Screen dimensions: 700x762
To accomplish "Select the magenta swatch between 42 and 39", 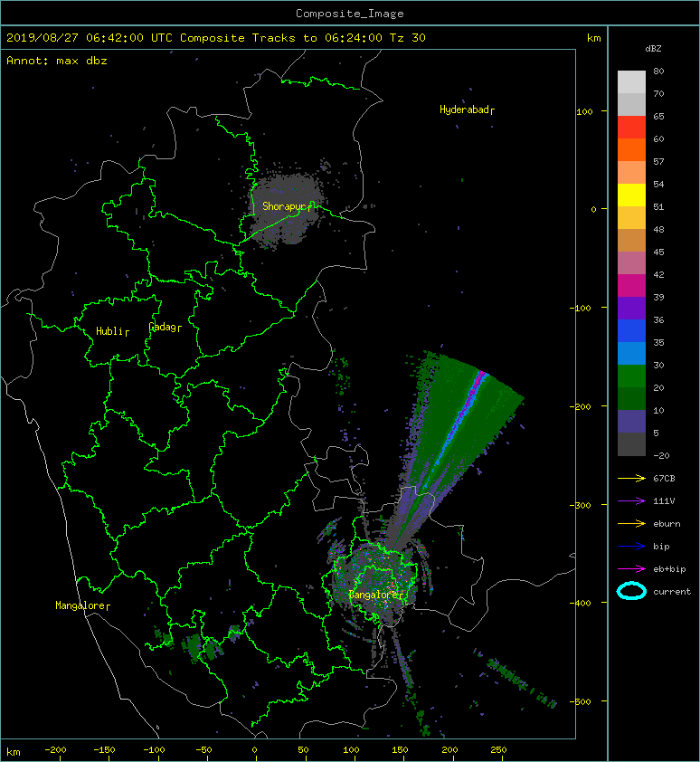I will click(x=631, y=286).
